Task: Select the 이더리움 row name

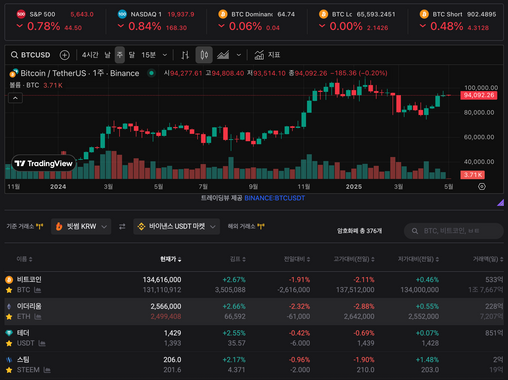Action: click(29, 306)
